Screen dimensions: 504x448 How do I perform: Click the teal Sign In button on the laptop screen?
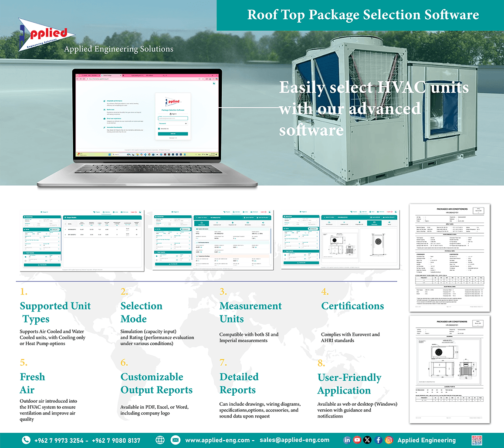[x=173, y=134]
